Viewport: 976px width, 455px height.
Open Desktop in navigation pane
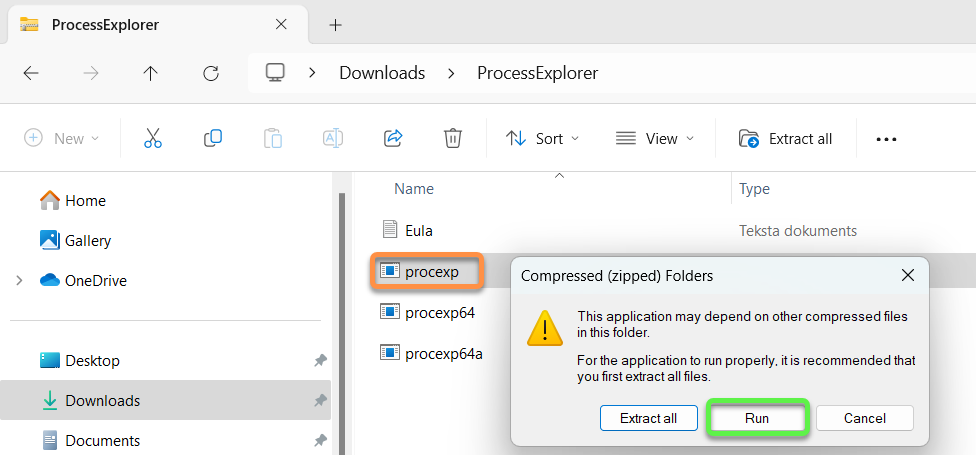tap(93, 360)
